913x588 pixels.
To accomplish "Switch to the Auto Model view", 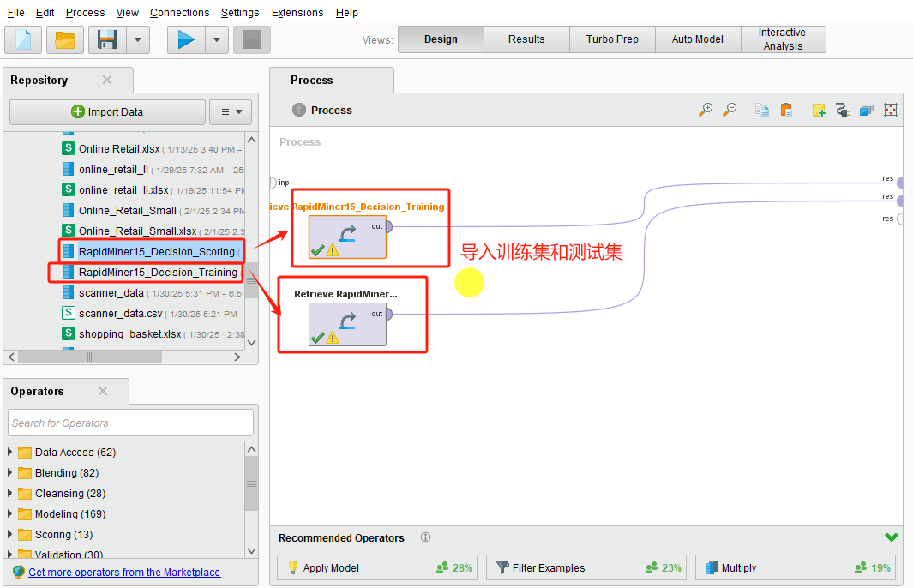I will [698, 39].
